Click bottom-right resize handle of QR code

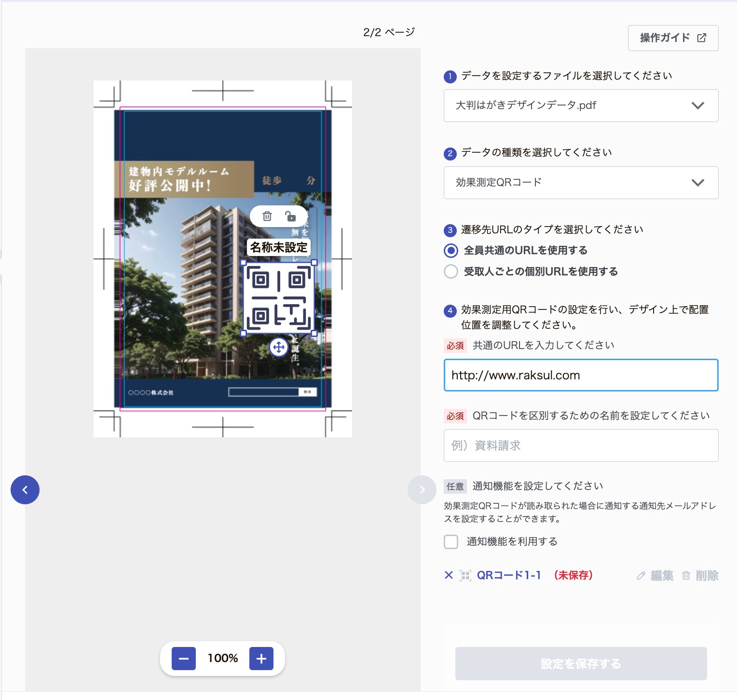pyautogui.click(x=314, y=333)
